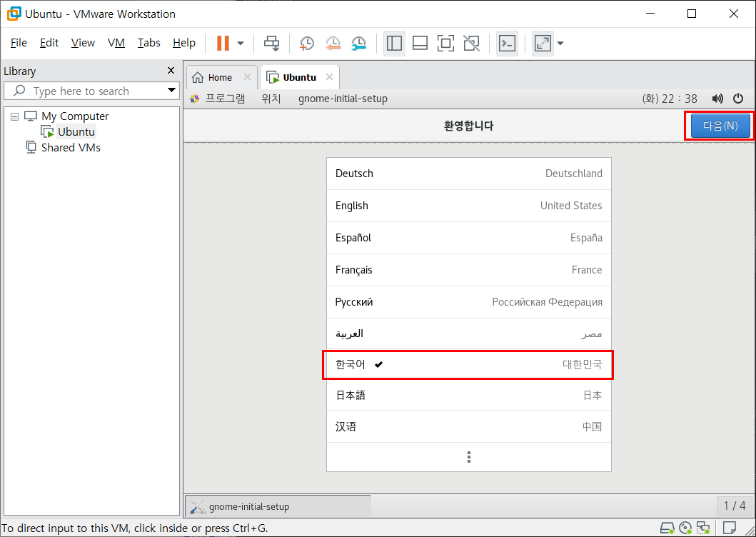Revert VM to previous snapshot icon

point(333,44)
